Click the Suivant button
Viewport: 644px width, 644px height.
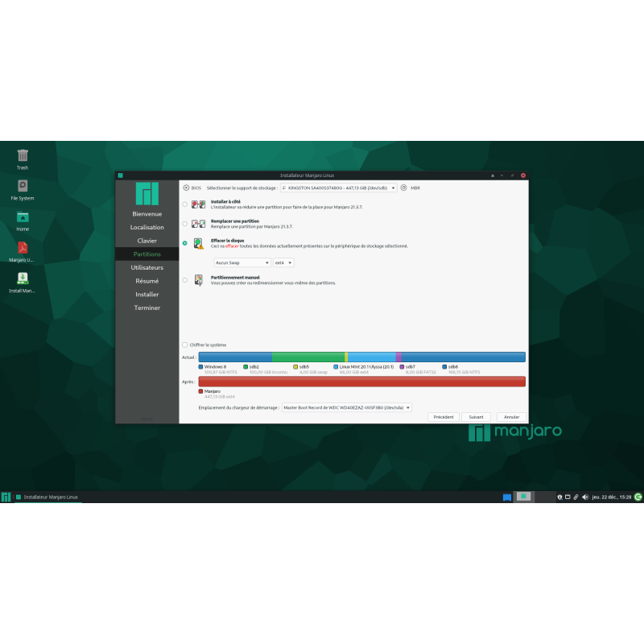click(x=475, y=416)
